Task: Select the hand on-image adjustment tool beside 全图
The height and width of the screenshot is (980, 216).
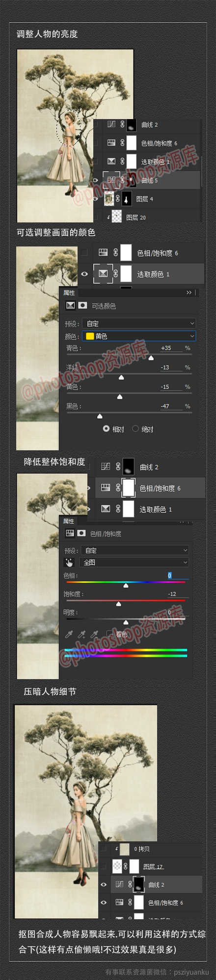Action: click(70, 562)
